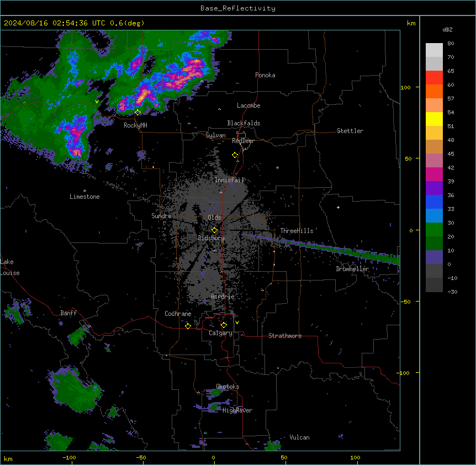Click the yellow diamond marker below Olds
The width and height of the screenshot is (476, 465).
[215, 230]
